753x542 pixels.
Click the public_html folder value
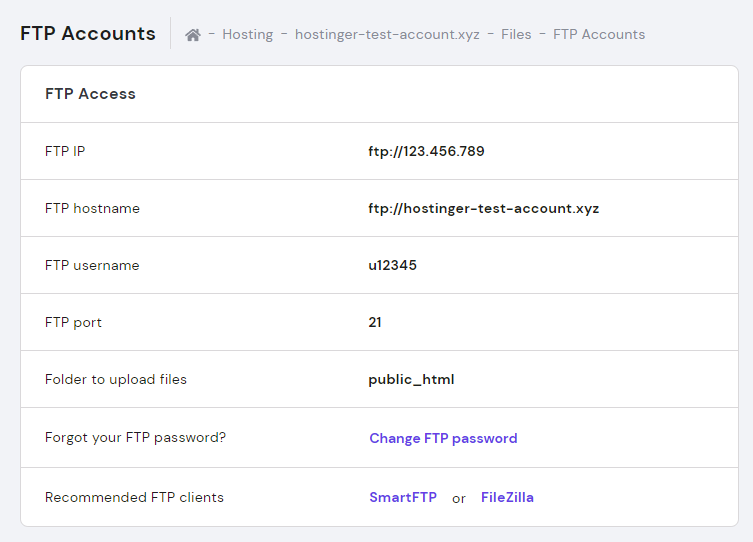click(x=411, y=380)
